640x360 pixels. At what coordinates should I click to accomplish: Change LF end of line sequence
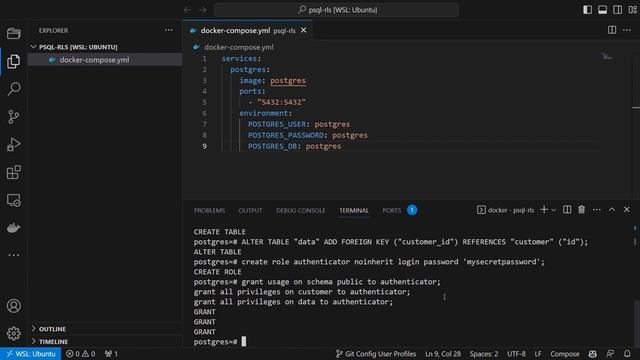click(538, 354)
